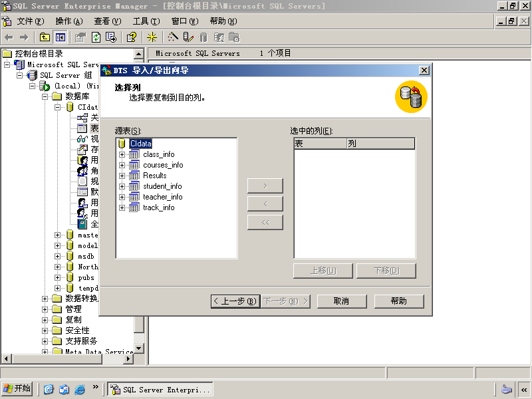Click the Run a Wizard wand icon
Image resolution: width=532 pixels, height=399 pixels.
coord(172,37)
